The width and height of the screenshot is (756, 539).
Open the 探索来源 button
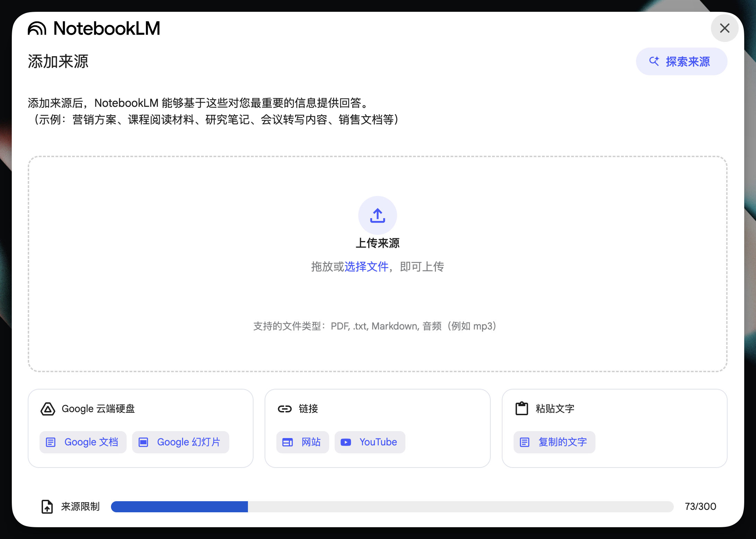tap(681, 61)
